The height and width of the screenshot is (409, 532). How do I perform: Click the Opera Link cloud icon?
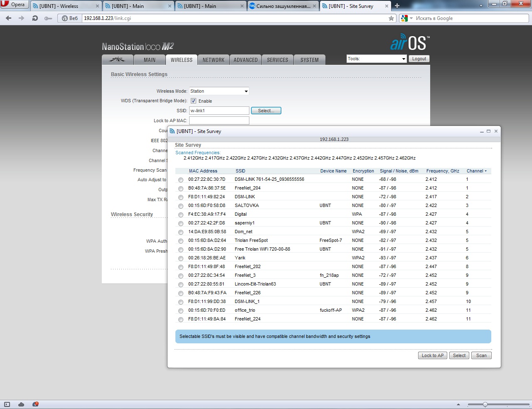[x=21, y=404]
